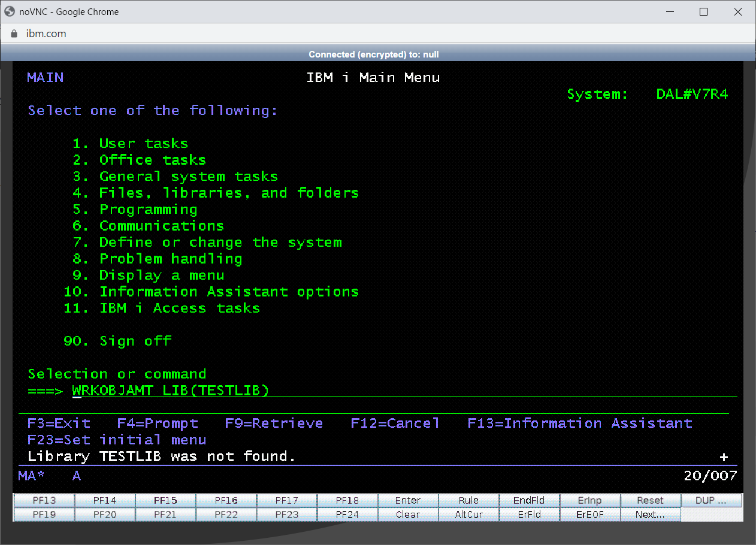Click the AltCur button
Viewport: 756px width, 545px height.
click(468, 514)
